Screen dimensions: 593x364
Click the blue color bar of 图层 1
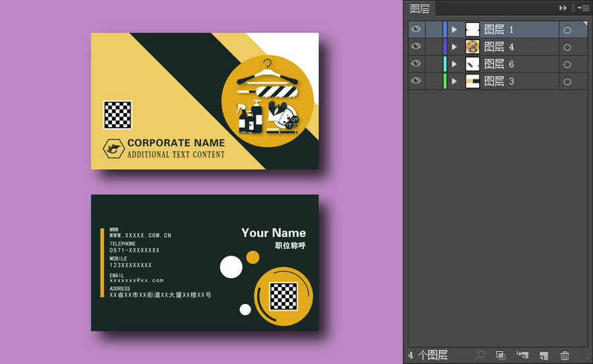pyautogui.click(x=445, y=30)
